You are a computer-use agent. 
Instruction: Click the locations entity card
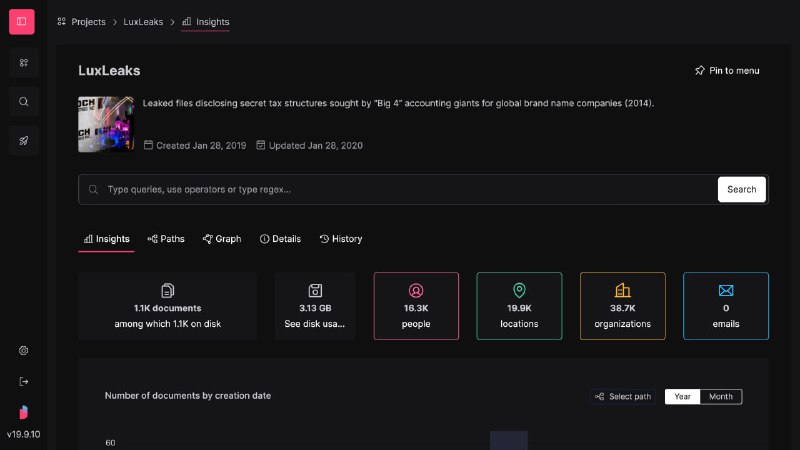point(519,306)
